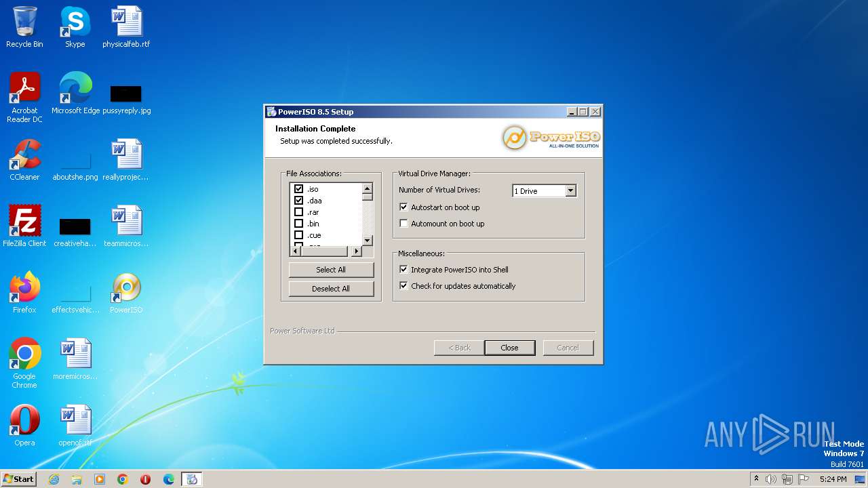Open the network tray icon
868x488 pixels.
coord(787,479)
